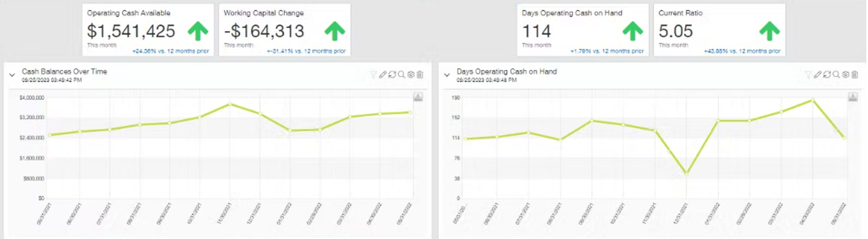Edit the Days Operating Cash on Hand chart
Image resolution: width=868 pixels, height=239 pixels.
click(x=817, y=75)
